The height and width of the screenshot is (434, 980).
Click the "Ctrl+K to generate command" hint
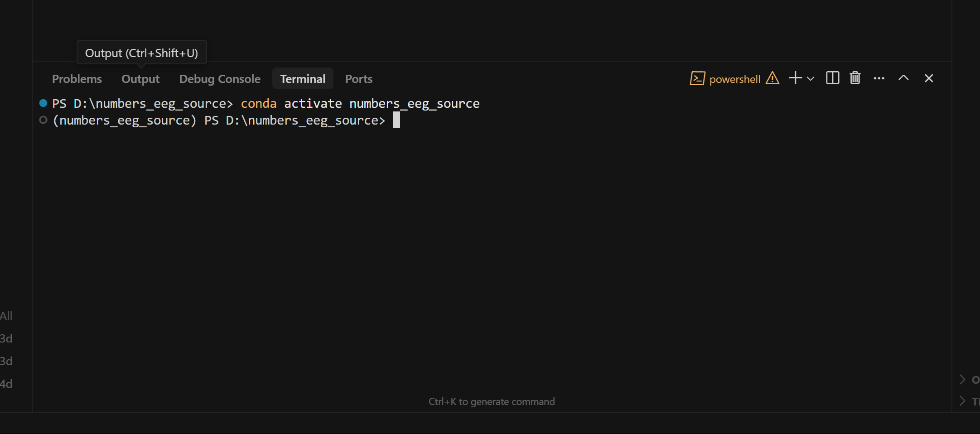[x=491, y=401]
